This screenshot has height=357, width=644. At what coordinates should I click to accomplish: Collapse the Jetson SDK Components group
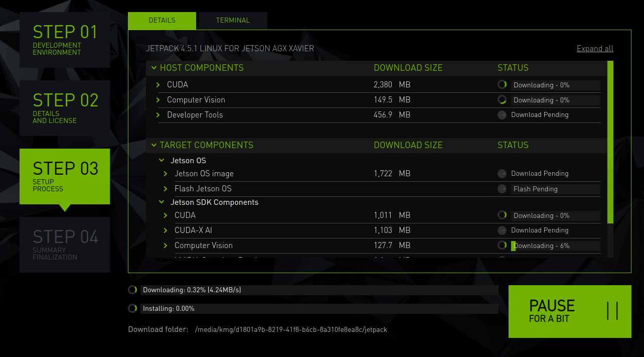coord(162,202)
